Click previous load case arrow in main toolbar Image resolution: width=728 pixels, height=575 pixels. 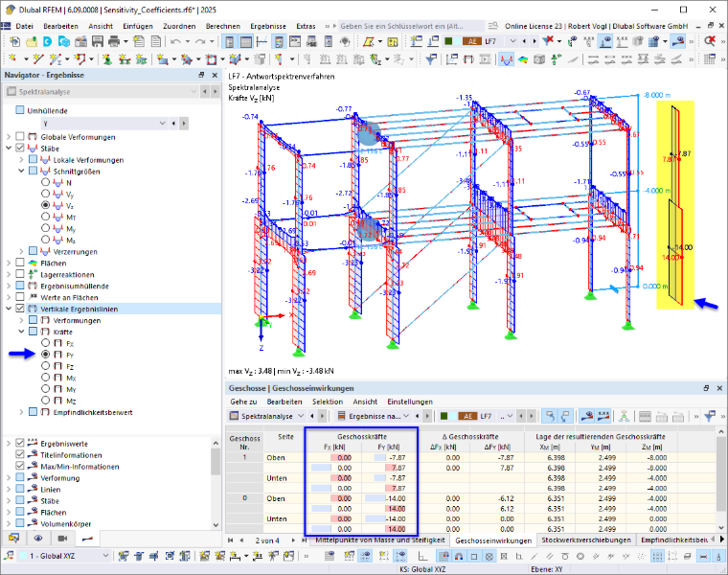(524, 41)
